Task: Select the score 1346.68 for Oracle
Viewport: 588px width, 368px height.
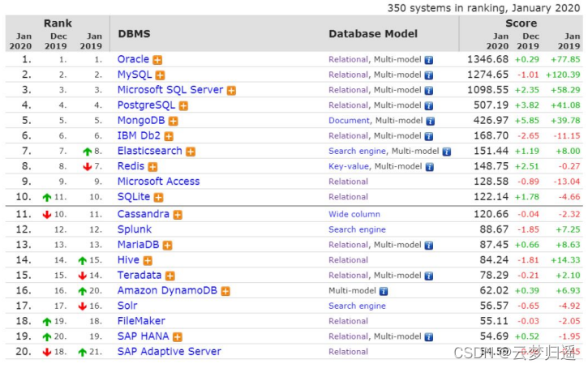Action: (488, 59)
